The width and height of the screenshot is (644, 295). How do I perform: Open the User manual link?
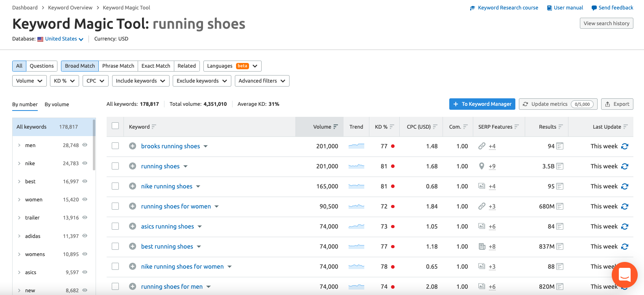[x=565, y=7]
